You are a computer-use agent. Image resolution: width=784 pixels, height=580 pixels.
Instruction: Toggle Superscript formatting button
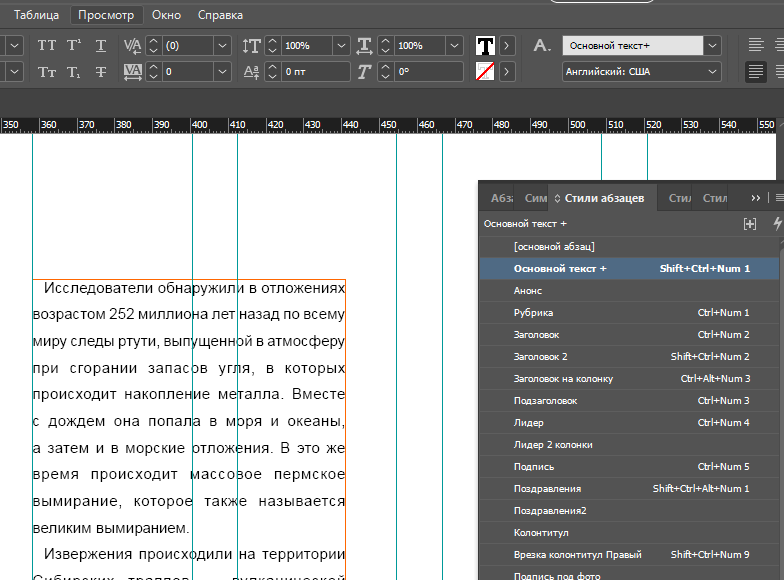74,46
